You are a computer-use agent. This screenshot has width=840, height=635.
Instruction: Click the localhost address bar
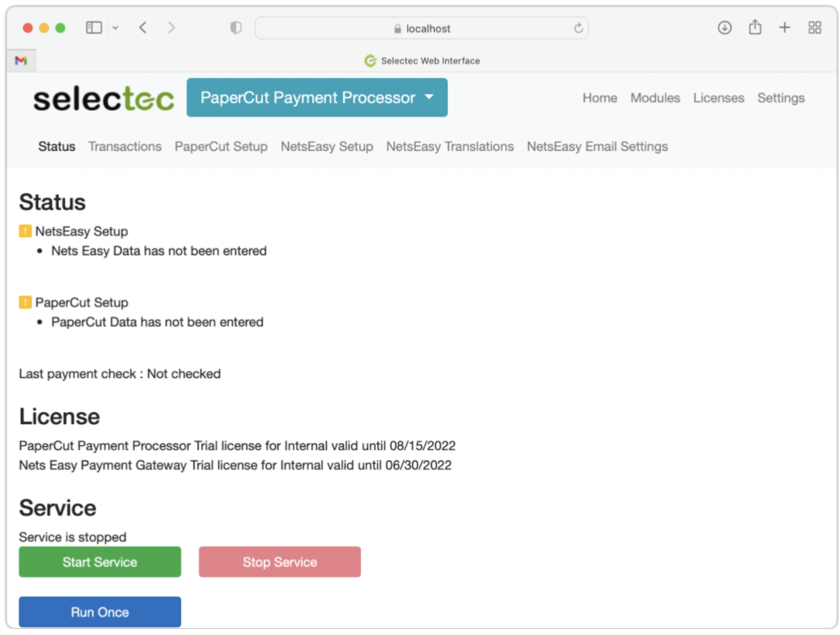point(421,28)
